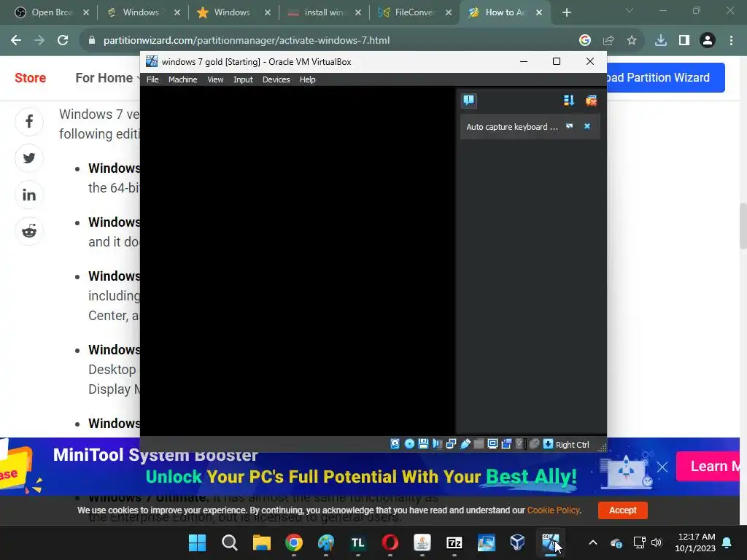
Task: Open the Input menu in VirtualBox
Action: point(243,79)
